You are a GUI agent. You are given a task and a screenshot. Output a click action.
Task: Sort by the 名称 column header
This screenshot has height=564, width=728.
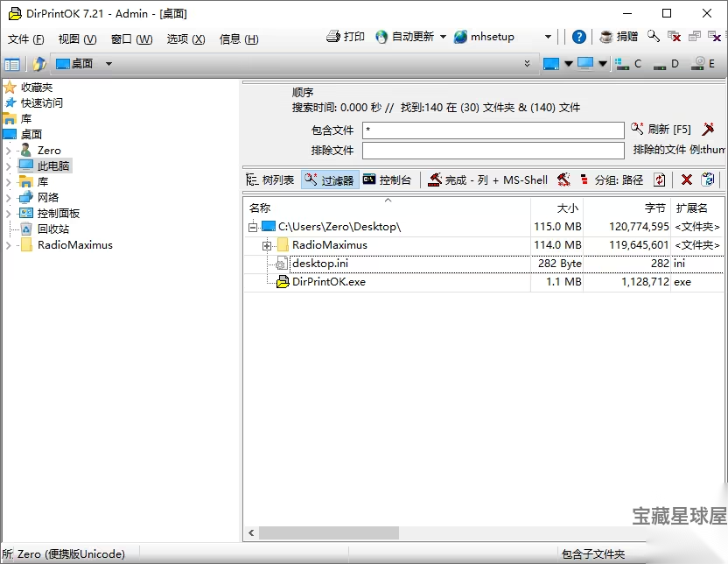pos(388,208)
